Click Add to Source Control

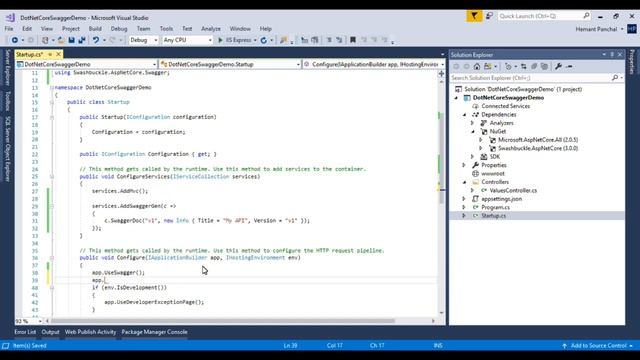point(598,346)
